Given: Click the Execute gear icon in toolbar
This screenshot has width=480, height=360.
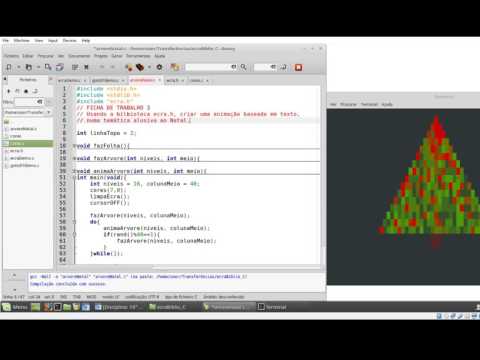Looking at the screenshot, I should pos(159,67).
